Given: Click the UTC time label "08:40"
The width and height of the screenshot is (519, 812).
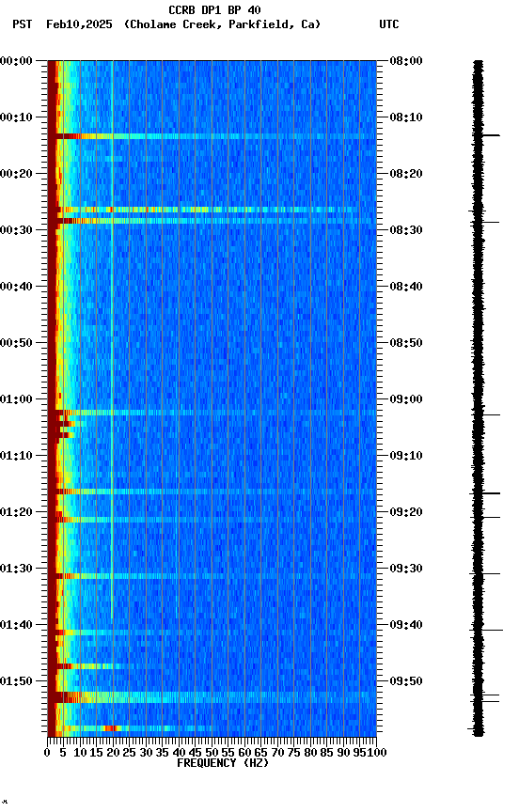Looking at the screenshot, I should tap(406, 287).
